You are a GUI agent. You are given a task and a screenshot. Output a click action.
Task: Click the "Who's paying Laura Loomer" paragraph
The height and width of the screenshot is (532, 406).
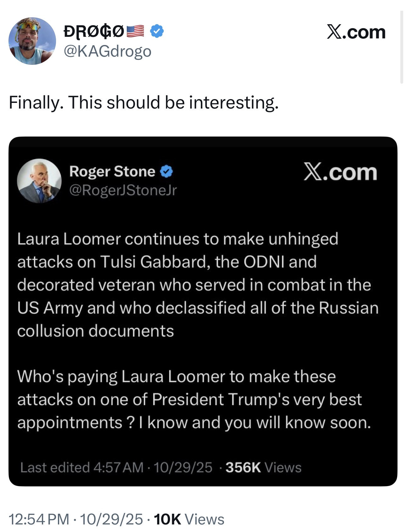[194, 400]
